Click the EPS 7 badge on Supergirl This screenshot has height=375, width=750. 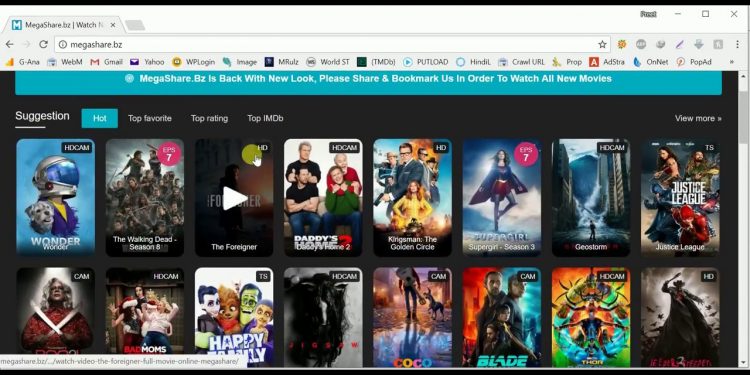(526, 154)
